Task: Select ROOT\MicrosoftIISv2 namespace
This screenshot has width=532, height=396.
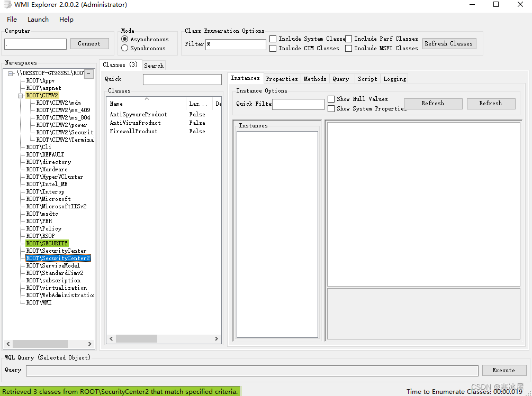Action: pyautogui.click(x=56, y=206)
